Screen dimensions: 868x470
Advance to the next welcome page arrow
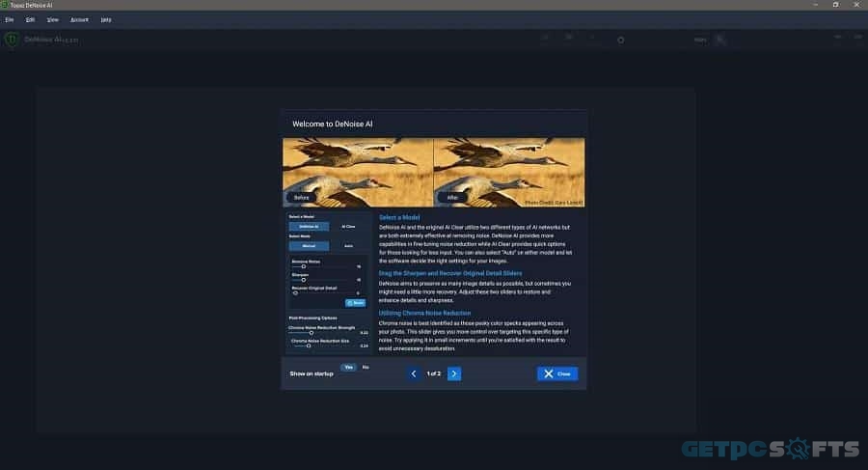(454, 373)
